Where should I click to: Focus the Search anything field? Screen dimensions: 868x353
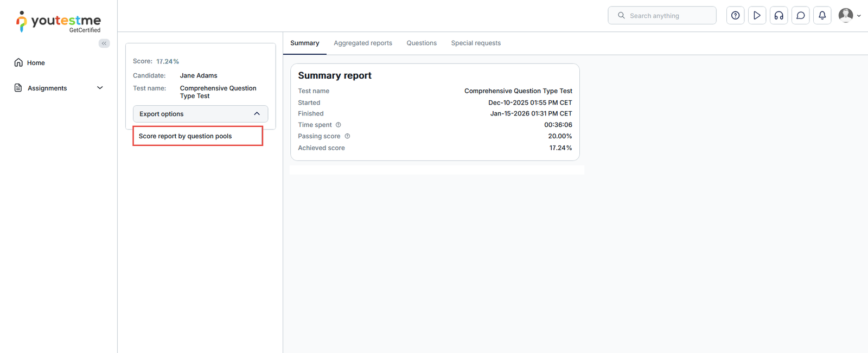pyautogui.click(x=662, y=16)
